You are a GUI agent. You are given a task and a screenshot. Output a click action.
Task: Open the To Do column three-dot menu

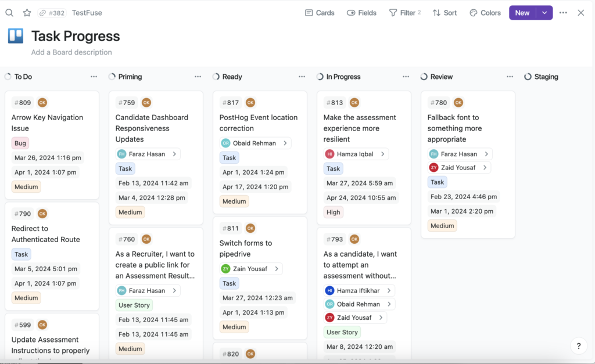(94, 77)
